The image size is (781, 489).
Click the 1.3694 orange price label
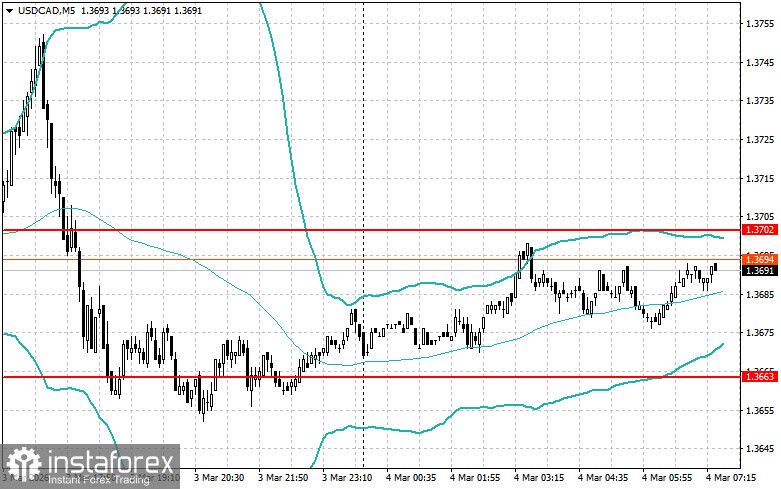pos(760,259)
